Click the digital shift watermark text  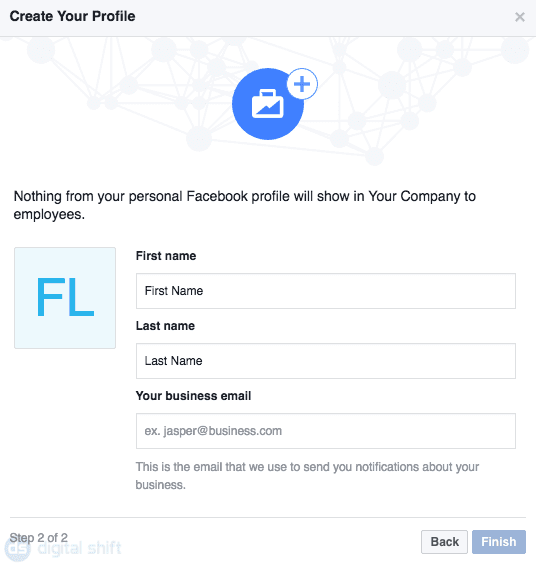[79, 548]
